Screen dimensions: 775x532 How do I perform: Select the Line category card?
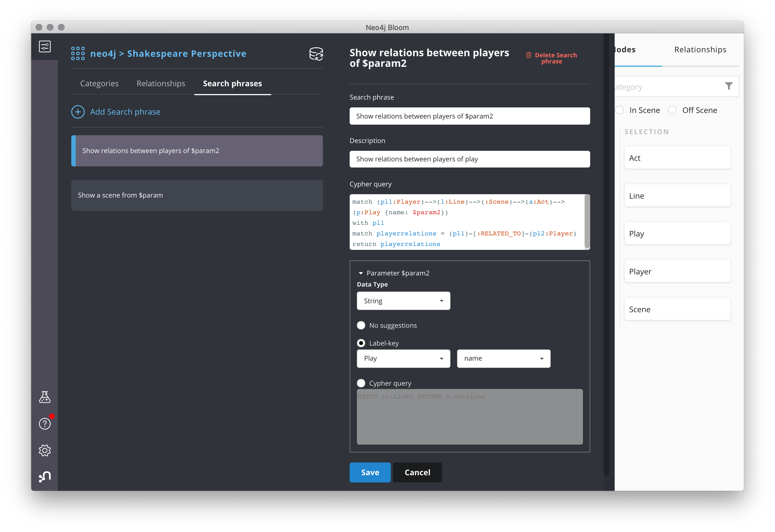(x=677, y=196)
